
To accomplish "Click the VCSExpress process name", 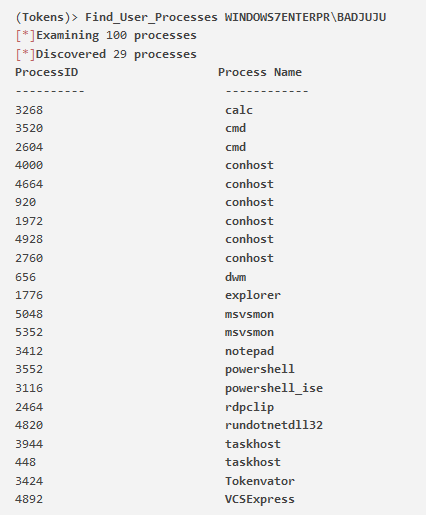I will 260,499.
